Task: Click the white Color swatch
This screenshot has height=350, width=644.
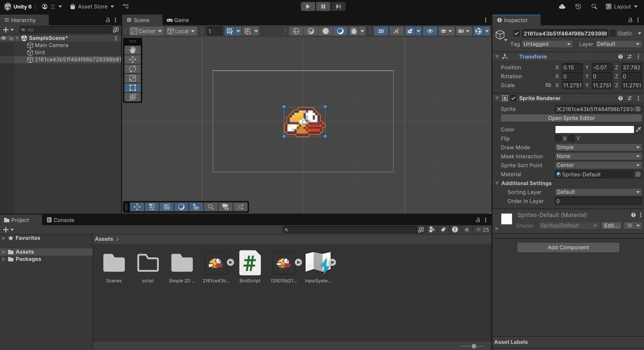Action: (x=594, y=129)
